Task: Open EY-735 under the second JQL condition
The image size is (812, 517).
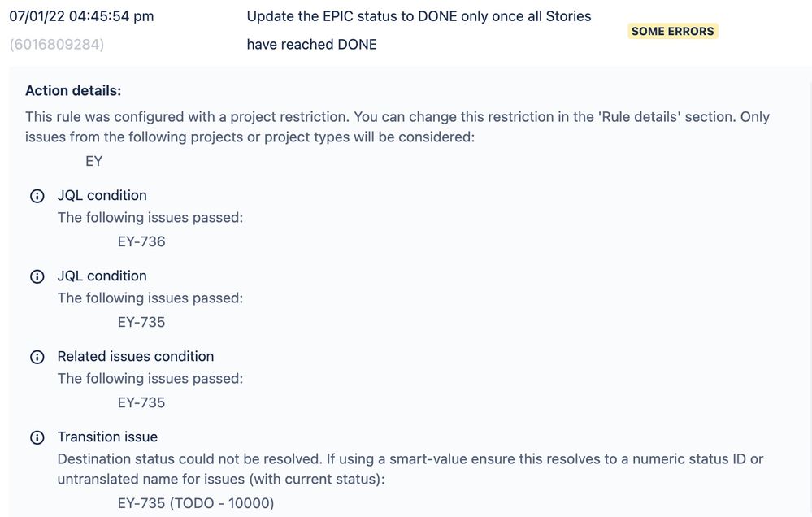Action: [x=141, y=322]
